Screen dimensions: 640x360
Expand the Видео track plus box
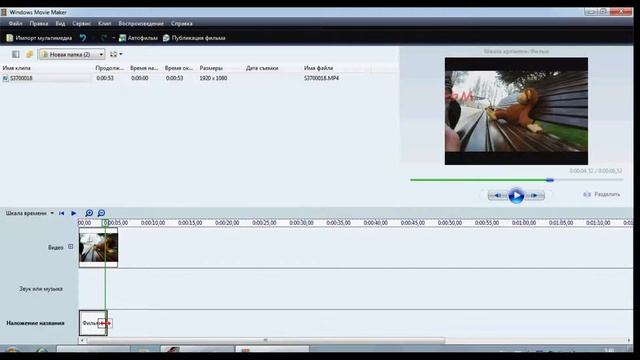coord(71,247)
